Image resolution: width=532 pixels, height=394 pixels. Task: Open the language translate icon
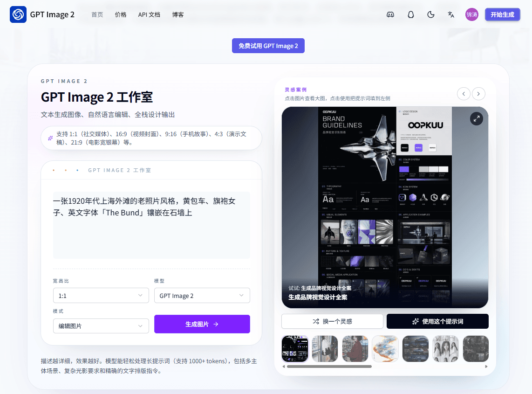pyautogui.click(x=451, y=14)
